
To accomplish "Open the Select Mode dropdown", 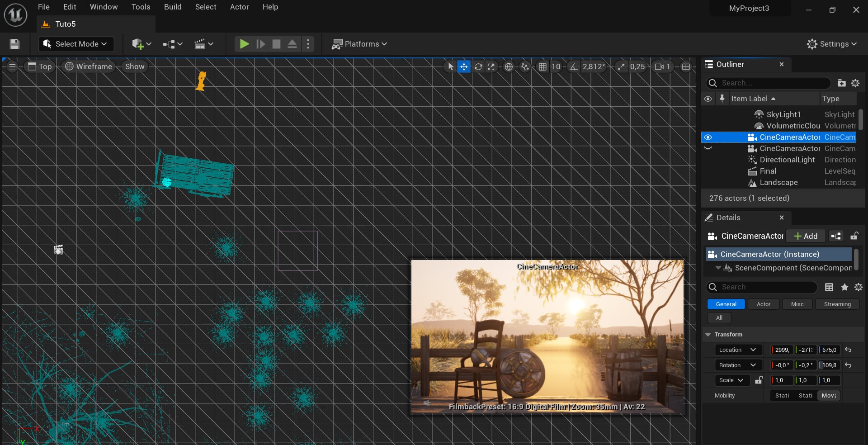I will 75,44.
